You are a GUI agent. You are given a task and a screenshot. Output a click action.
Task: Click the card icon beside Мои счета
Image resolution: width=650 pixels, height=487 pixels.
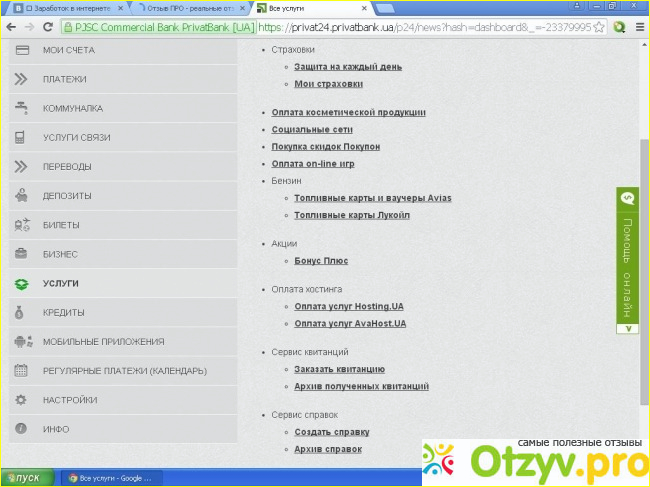click(x=21, y=50)
